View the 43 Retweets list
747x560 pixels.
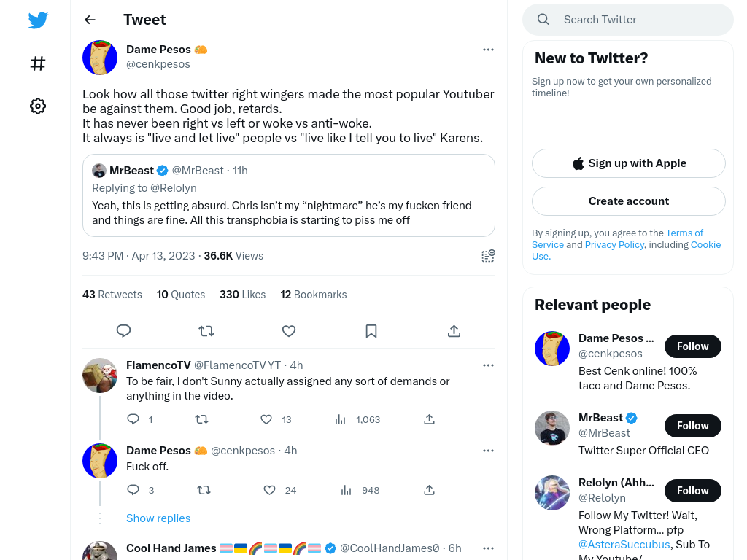pyautogui.click(x=112, y=295)
